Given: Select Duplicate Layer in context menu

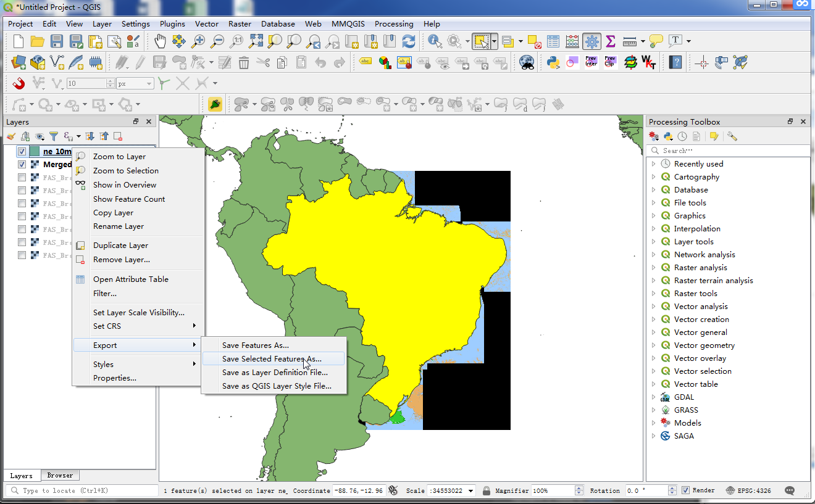Looking at the screenshot, I should coord(138,246).
